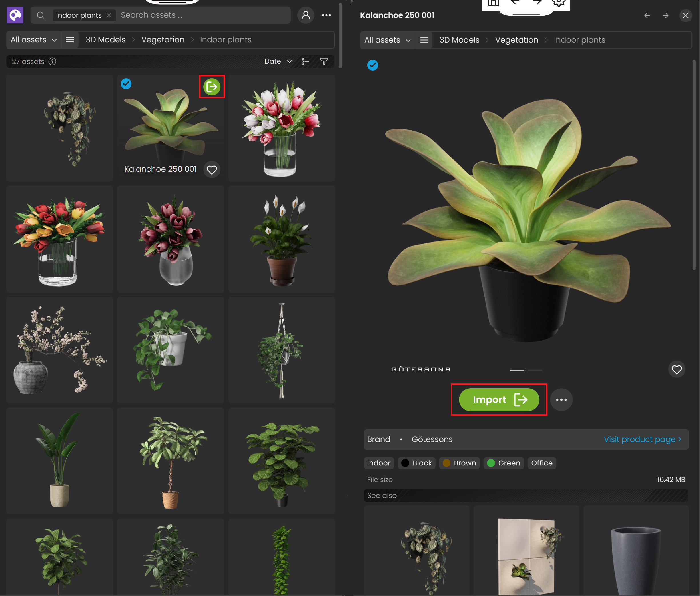This screenshot has width=700, height=596.
Task: Click the user account icon
Action: tap(305, 15)
